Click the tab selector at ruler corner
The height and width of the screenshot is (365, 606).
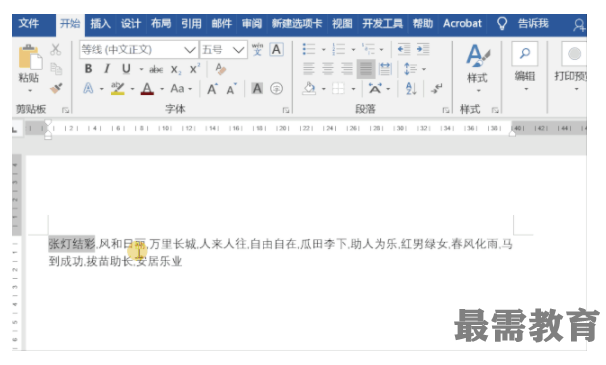[15, 130]
